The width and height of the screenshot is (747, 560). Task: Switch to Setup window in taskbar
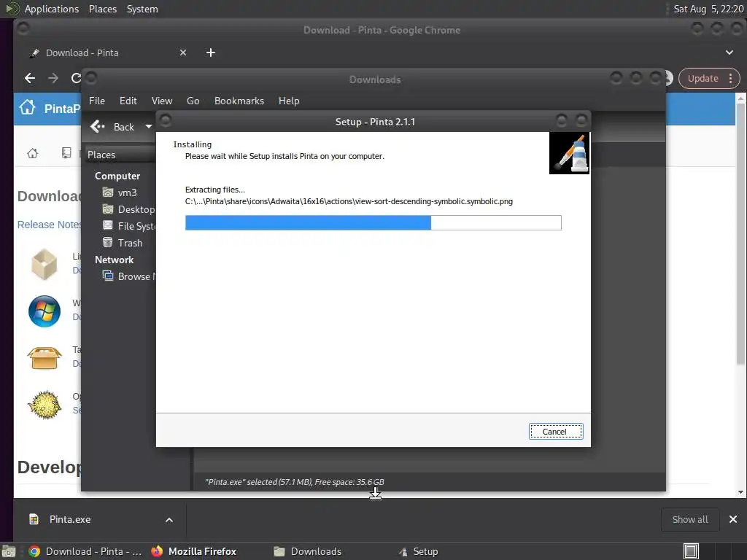click(x=418, y=551)
